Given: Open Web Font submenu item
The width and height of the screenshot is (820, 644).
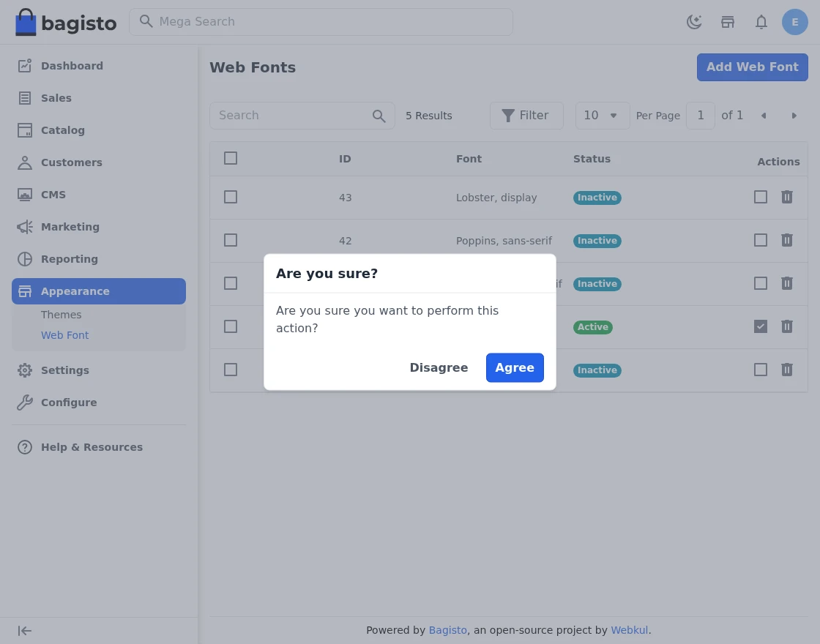Looking at the screenshot, I should click(65, 335).
